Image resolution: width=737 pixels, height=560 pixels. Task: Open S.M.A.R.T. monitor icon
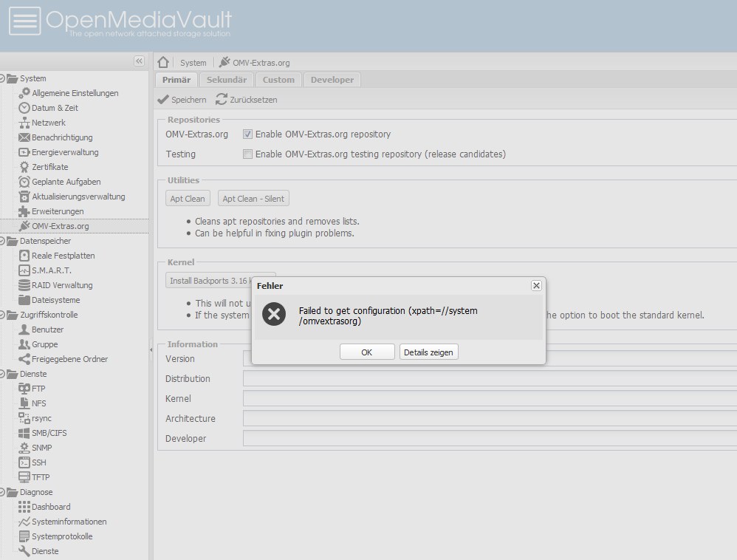[x=24, y=270]
